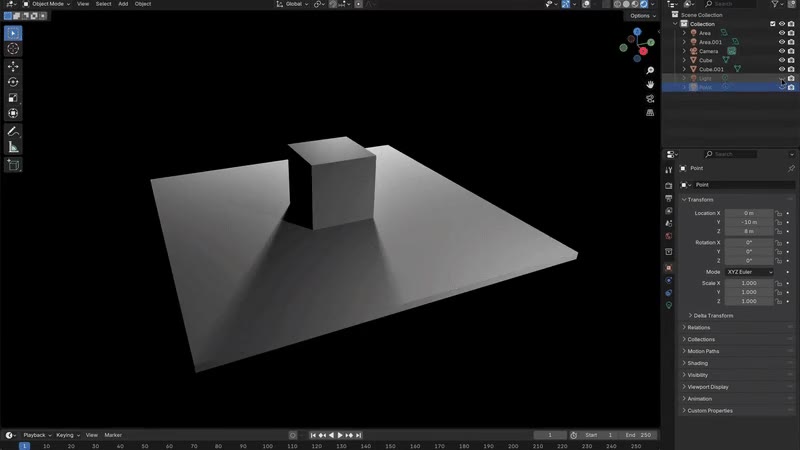The height and width of the screenshot is (450, 800).
Task: Pick the Rotate tool
Action: point(13,82)
